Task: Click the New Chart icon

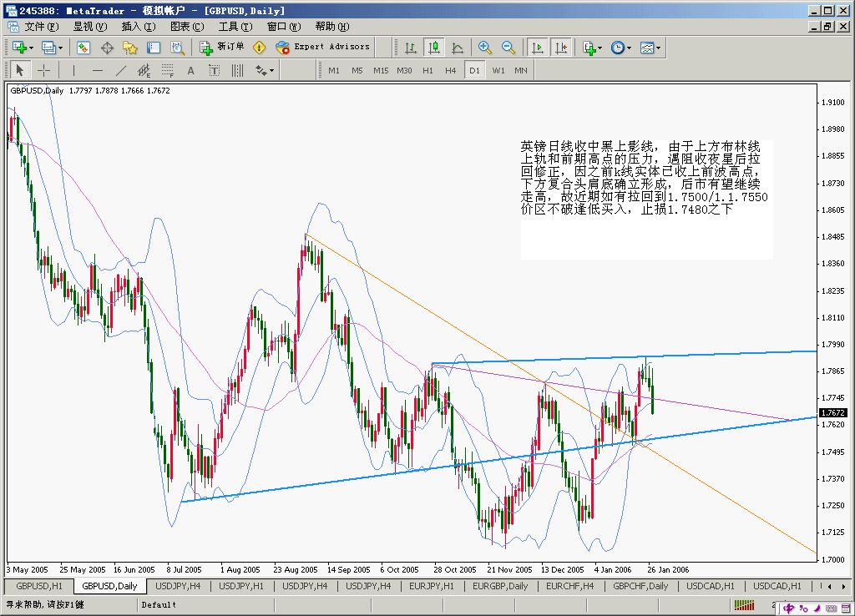Action: 20,48
